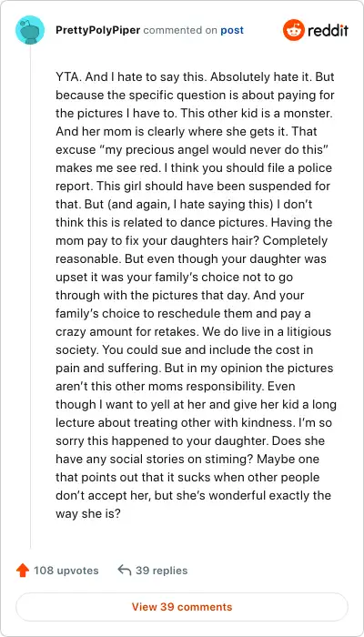Follow the blue "post" link
The image size is (364, 637).
pyautogui.click(x=232, y=30)
